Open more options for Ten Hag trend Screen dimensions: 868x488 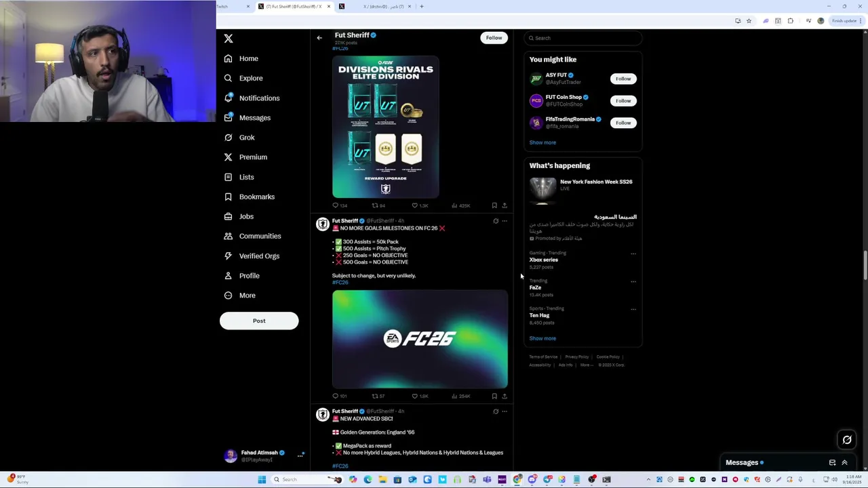633,309
